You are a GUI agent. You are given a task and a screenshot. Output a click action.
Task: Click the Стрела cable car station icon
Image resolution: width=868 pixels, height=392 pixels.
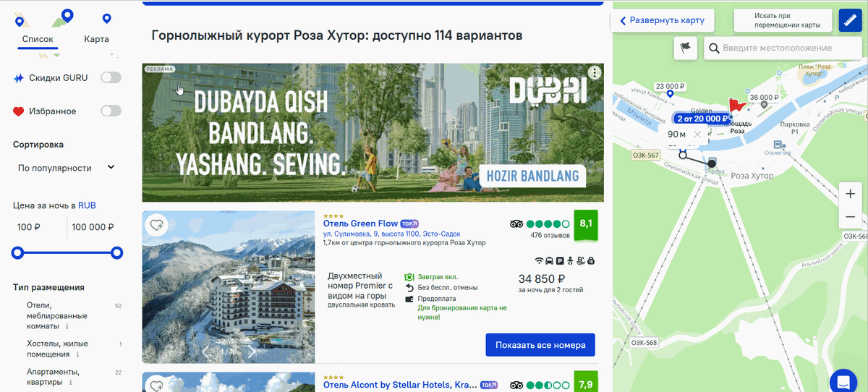[x=712, y=163]
